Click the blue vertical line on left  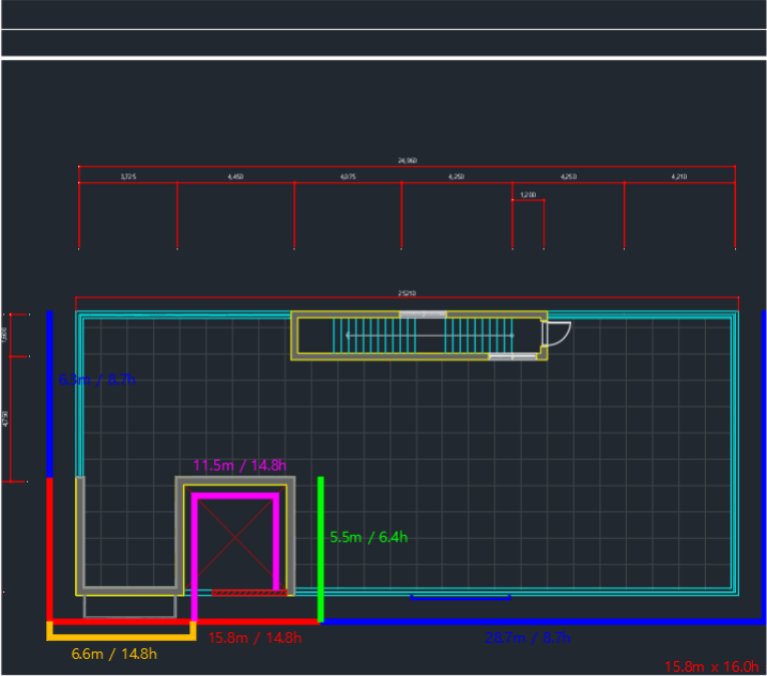click(49, 394)
